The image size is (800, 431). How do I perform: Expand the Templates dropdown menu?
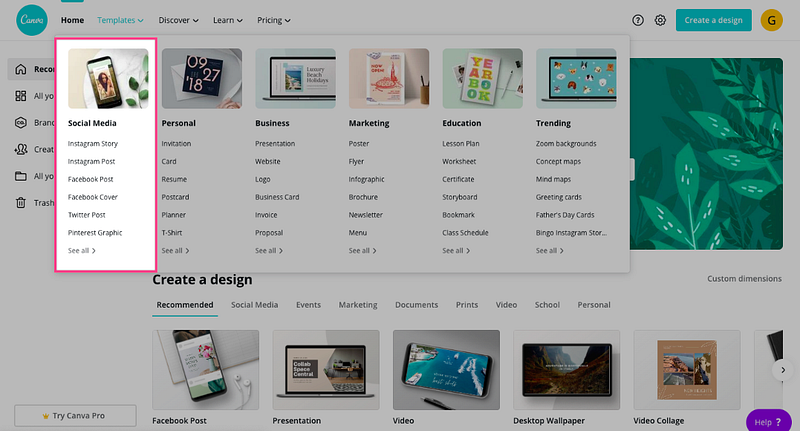120,20
